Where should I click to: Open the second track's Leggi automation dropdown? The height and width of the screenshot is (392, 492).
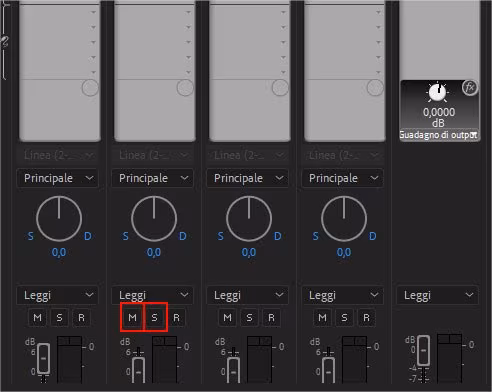[153, 295]
